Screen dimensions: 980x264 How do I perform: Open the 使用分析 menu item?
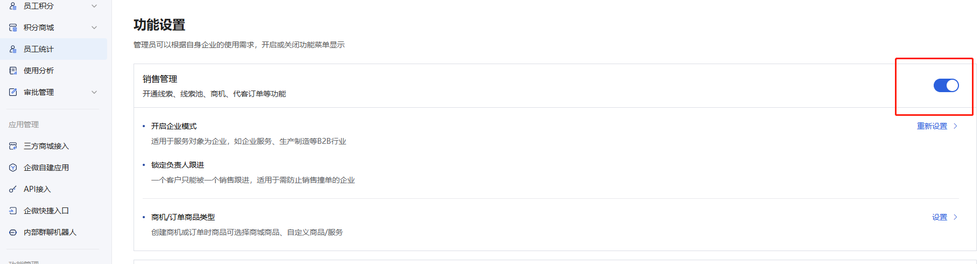53,71
